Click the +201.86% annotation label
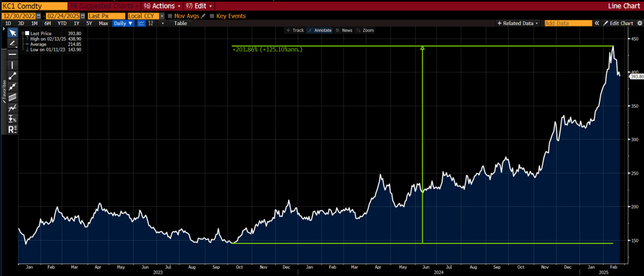Viewport: 644px width, 276px height. pos(268,50)
